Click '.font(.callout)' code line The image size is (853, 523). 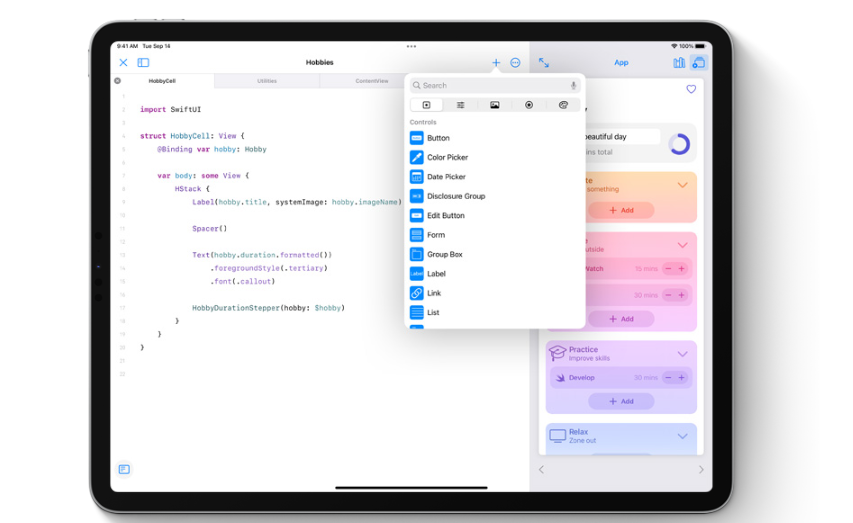(243, 281)
